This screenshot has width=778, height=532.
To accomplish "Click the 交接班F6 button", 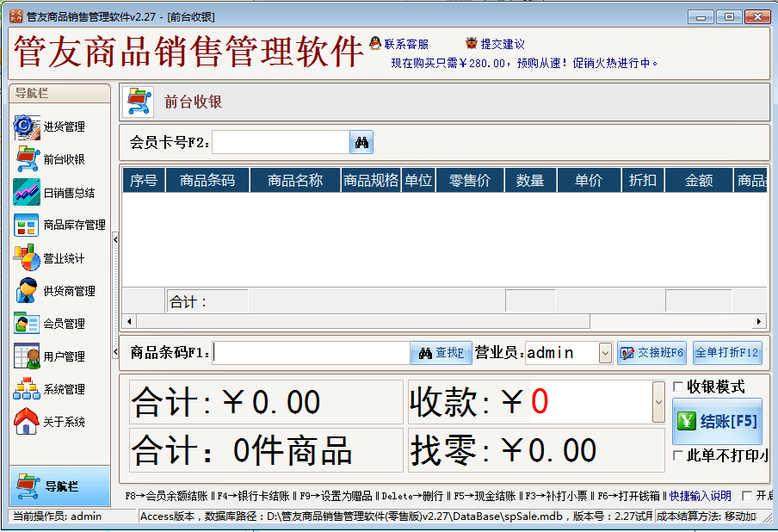I will (x=651, y=353).
